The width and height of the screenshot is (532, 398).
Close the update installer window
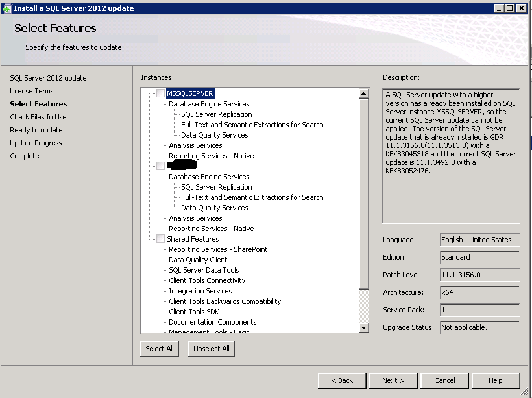click(x=521, y=8)
